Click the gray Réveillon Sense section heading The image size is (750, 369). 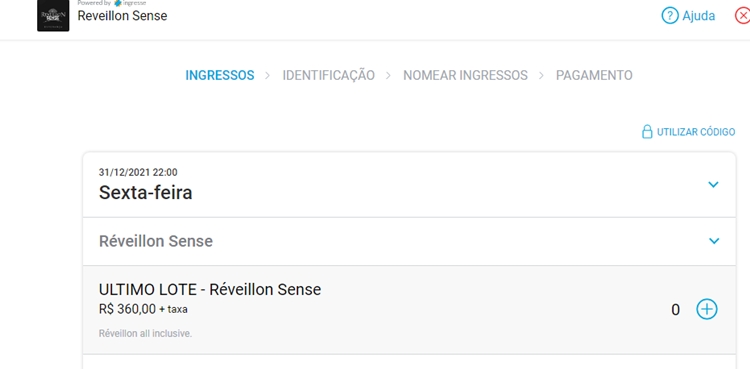(x=156, y=241)
